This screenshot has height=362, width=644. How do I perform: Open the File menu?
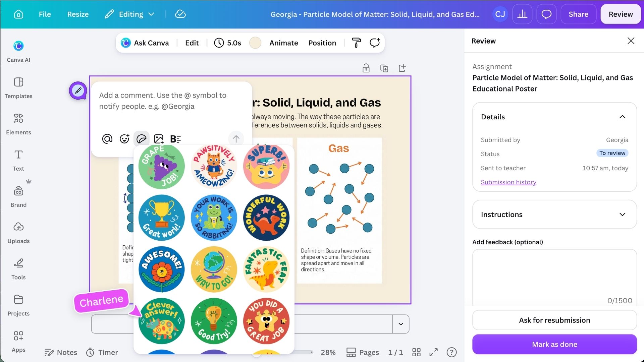[x=45, y=14]
